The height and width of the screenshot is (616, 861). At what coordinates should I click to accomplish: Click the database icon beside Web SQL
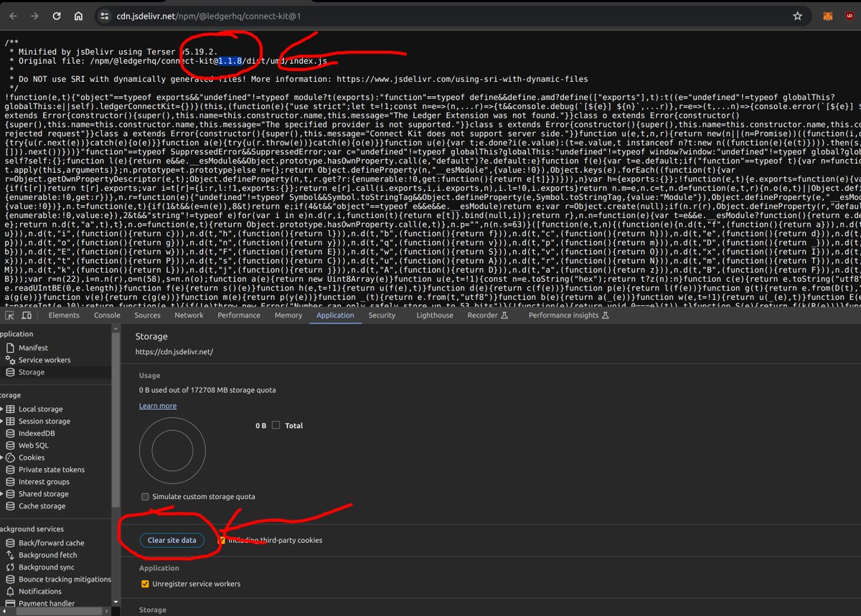coord(10,445)
